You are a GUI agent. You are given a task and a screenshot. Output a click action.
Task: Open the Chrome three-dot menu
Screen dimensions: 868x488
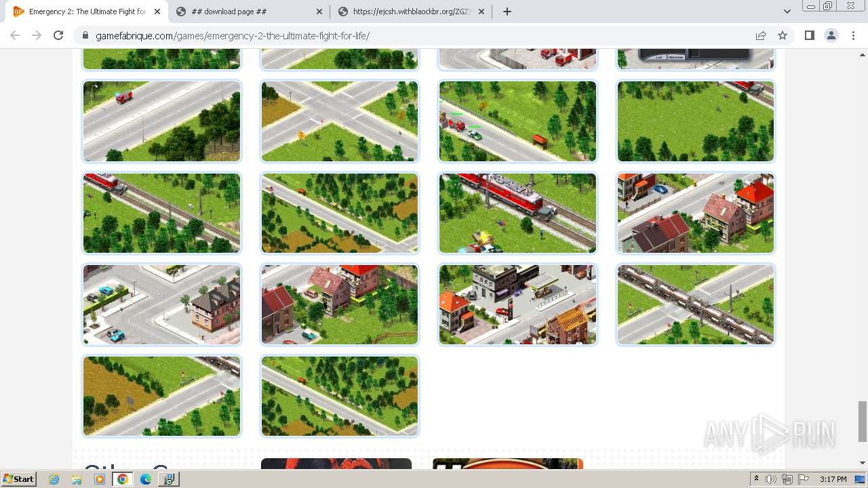pyautogui.click(x=853, y=35)
